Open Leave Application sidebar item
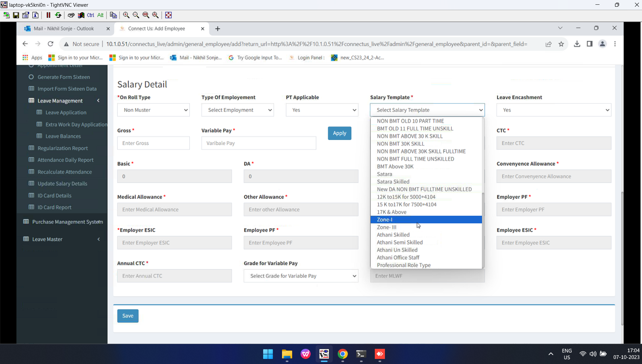Screen dimensions: 642x364 [x=66, y=113]
